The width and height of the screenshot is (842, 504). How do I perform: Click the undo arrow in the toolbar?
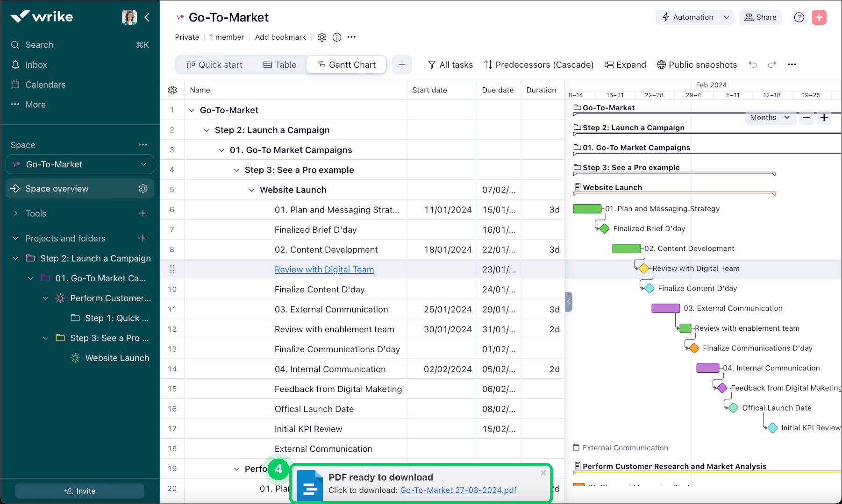coord(753,65)
